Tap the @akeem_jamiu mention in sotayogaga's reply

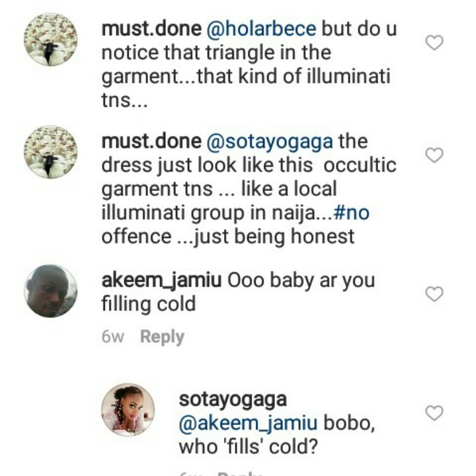247,423
